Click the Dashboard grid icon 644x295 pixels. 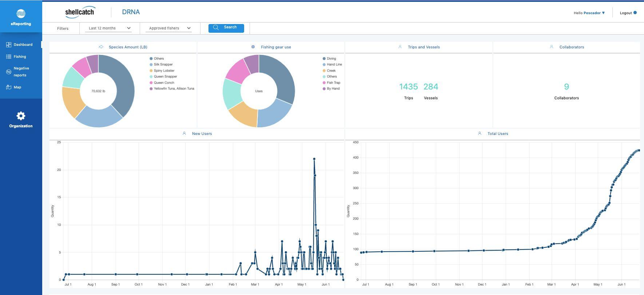(x=9, y=44)
